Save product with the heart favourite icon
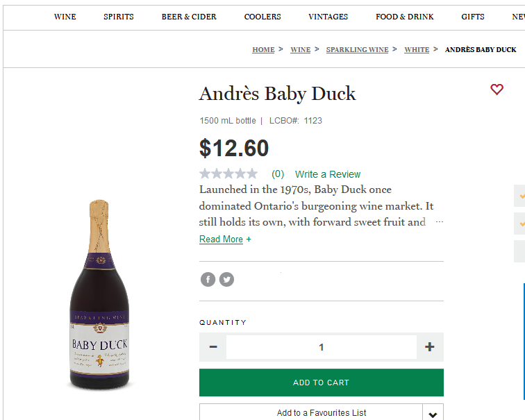 tap(497, 90)
